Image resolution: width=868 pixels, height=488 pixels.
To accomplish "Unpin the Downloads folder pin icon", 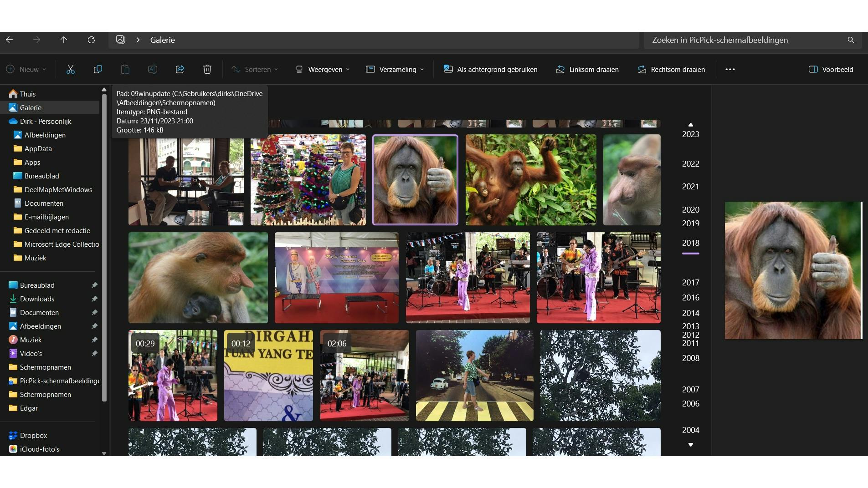I will tap(94, 299).
